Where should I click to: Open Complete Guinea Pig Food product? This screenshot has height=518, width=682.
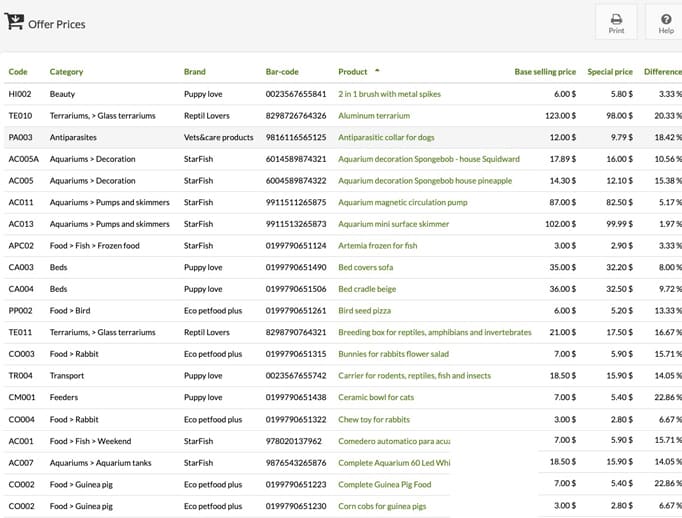click(x=384, y=485)
